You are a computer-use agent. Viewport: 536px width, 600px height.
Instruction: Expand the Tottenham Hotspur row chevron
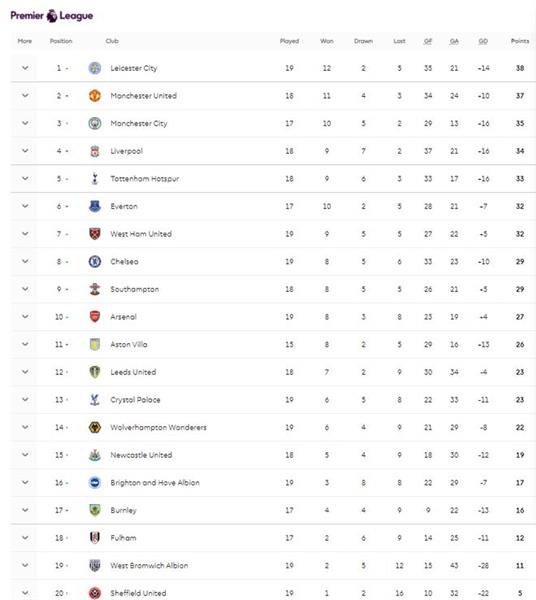click(25, 179)
